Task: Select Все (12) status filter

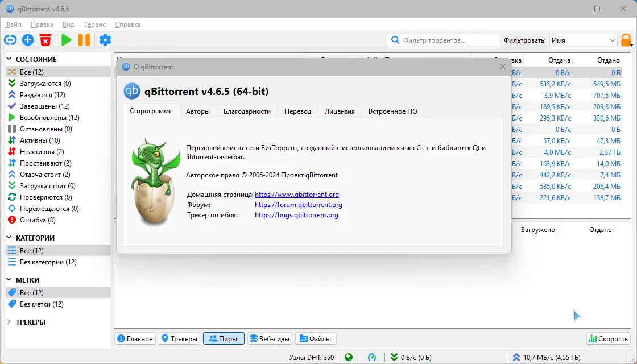Action: pos(58,72)
